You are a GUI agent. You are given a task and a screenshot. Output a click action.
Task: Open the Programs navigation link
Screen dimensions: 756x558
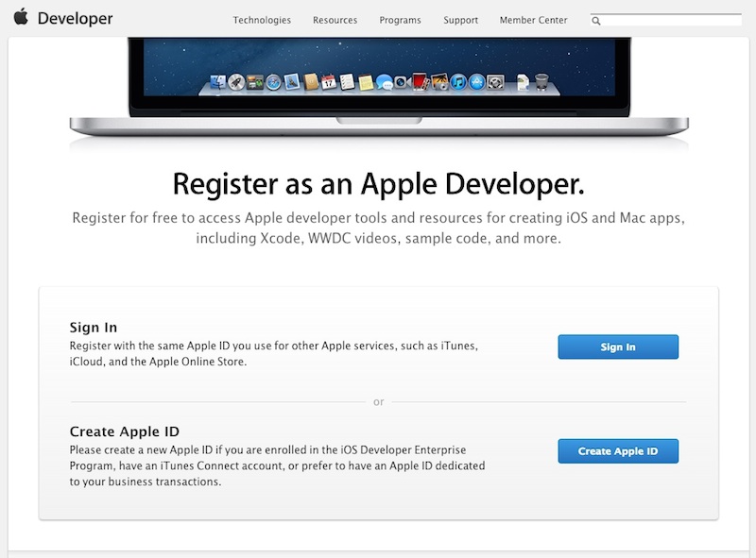400,19
